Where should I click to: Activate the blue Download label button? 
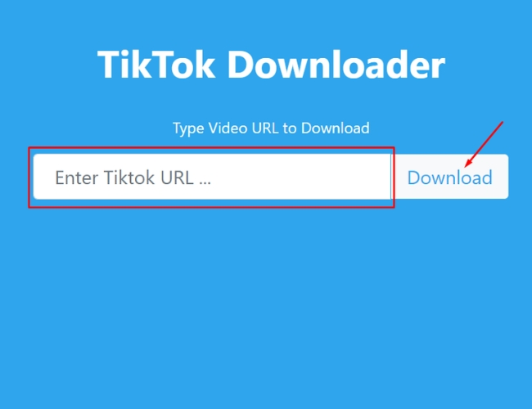[450, 178]
